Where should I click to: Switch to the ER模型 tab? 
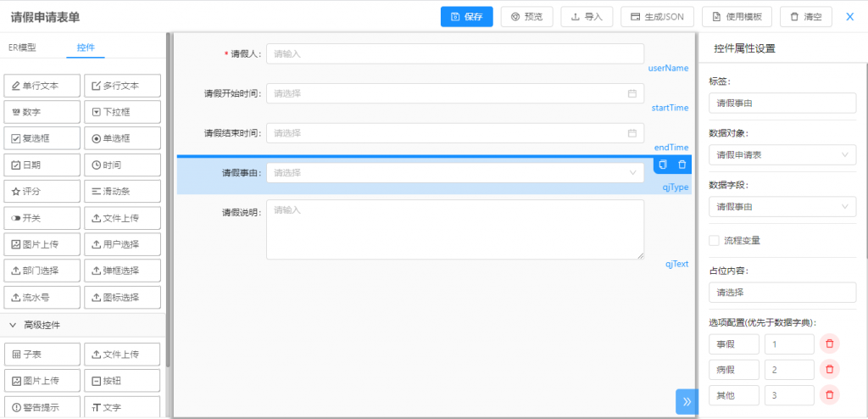pyautogui.click(x=22, y=47)
